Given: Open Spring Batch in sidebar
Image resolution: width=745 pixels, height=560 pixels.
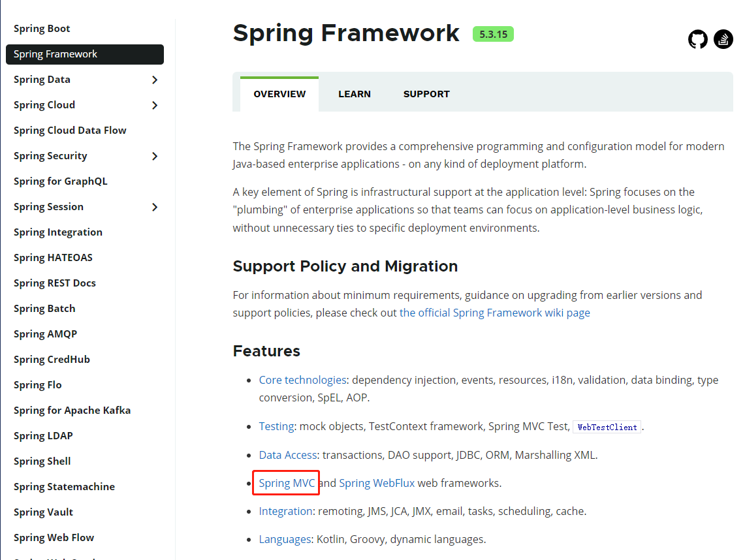Looking at the screenshot, I should pos(44,309).
